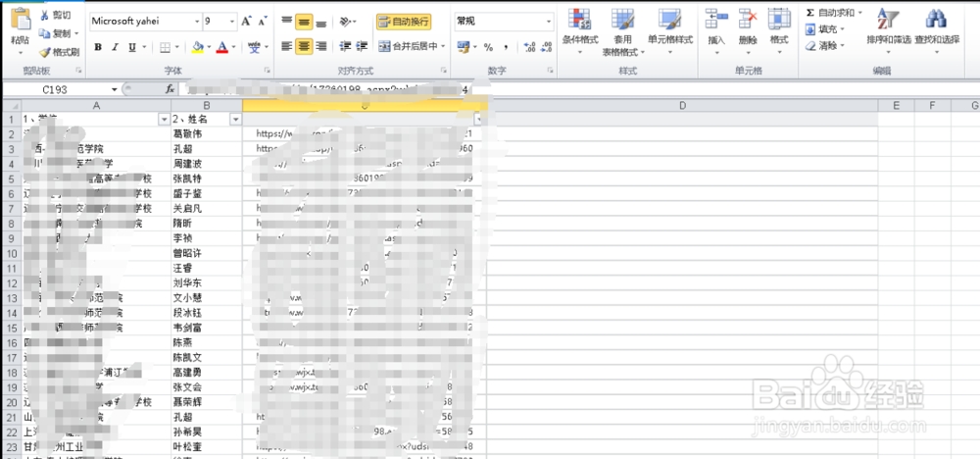Open the cell Format (格式) menu
This screenshot has height=459, width=980.
tap(779, 30)
